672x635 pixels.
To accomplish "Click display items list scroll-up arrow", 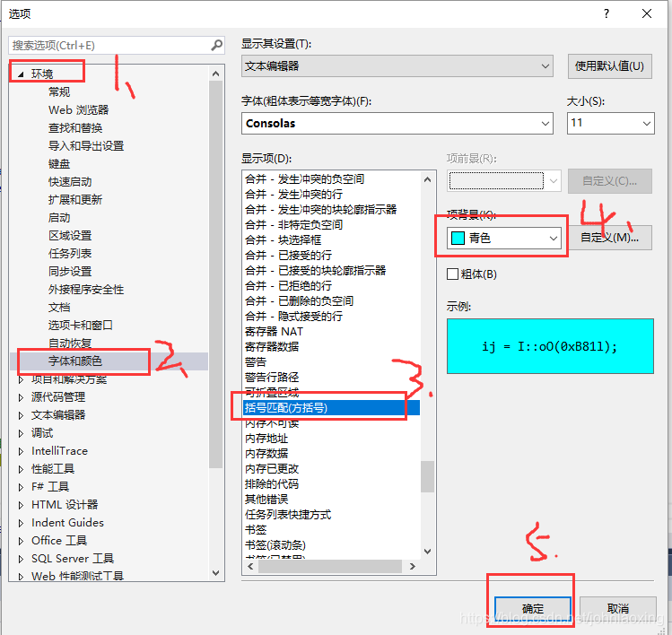I will (x=427, y=179).
